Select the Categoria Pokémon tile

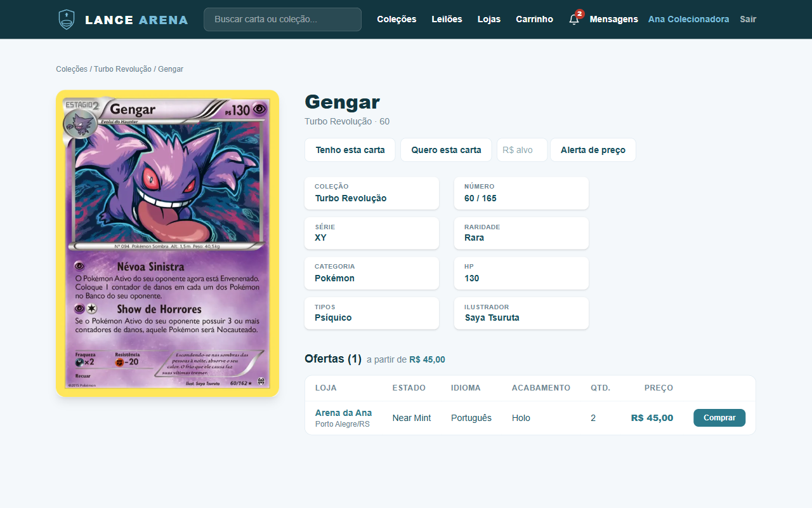[x=372, y=273]
